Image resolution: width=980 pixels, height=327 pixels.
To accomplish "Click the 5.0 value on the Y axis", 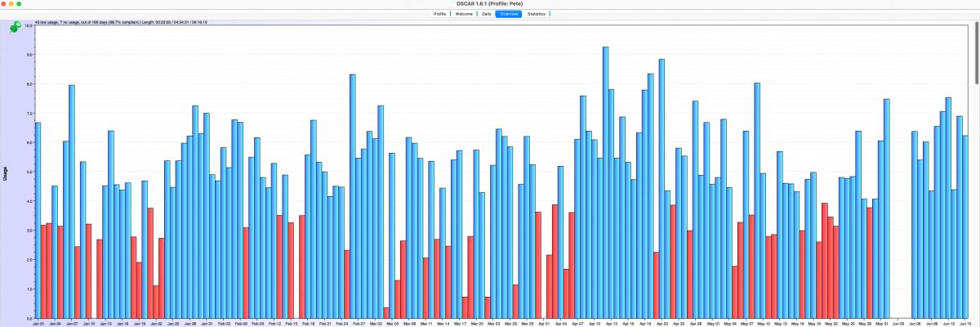I will [29, 172].
